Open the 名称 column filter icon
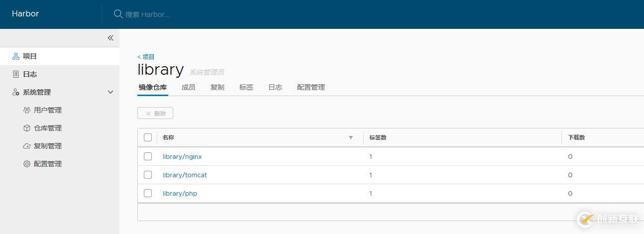The width and height of the screenshot is (644, 234). (351, 137)
